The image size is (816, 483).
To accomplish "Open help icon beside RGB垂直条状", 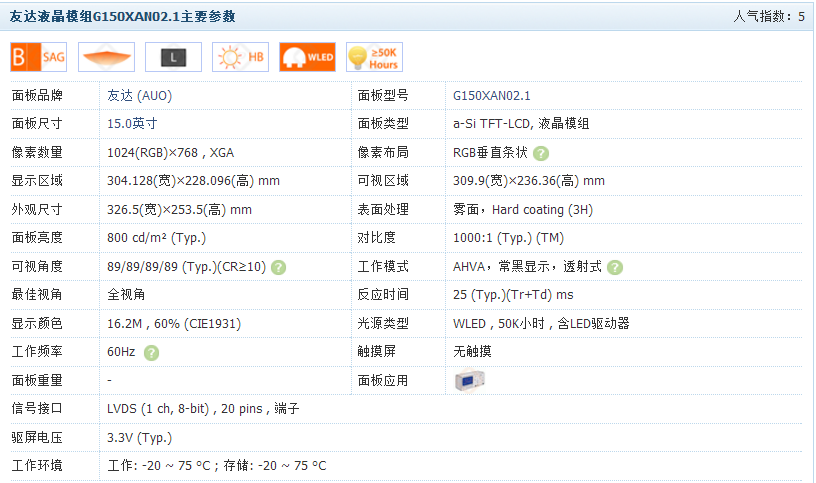I will coord(541,153).
